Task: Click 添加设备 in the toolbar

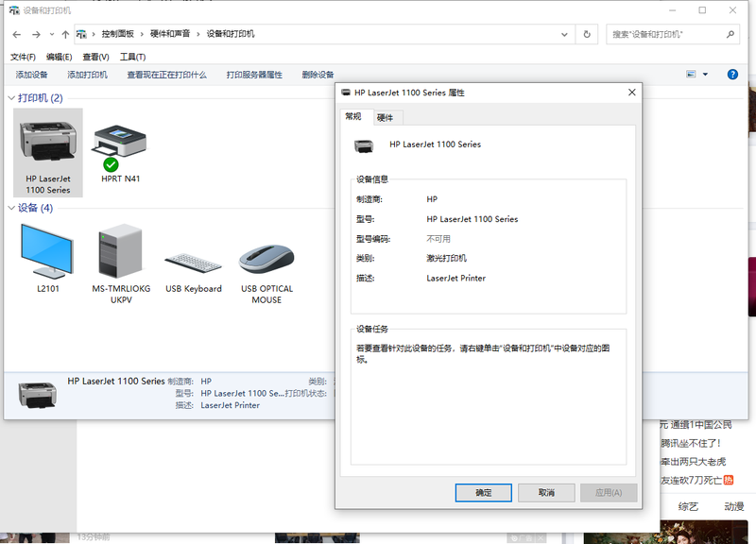Action: (32, 75)
